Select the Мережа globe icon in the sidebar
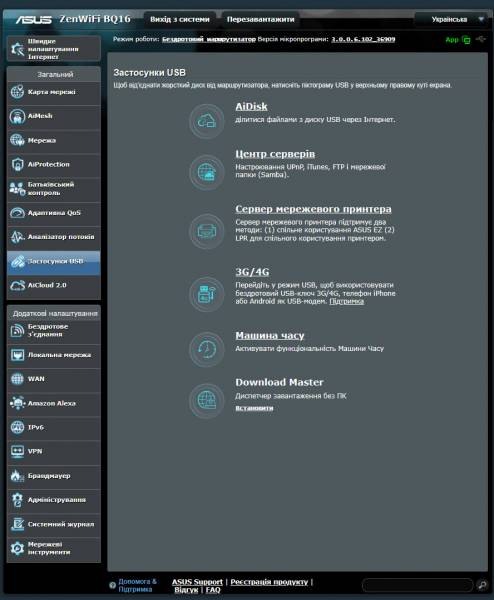494x600 pixels. tap(17, 140)
